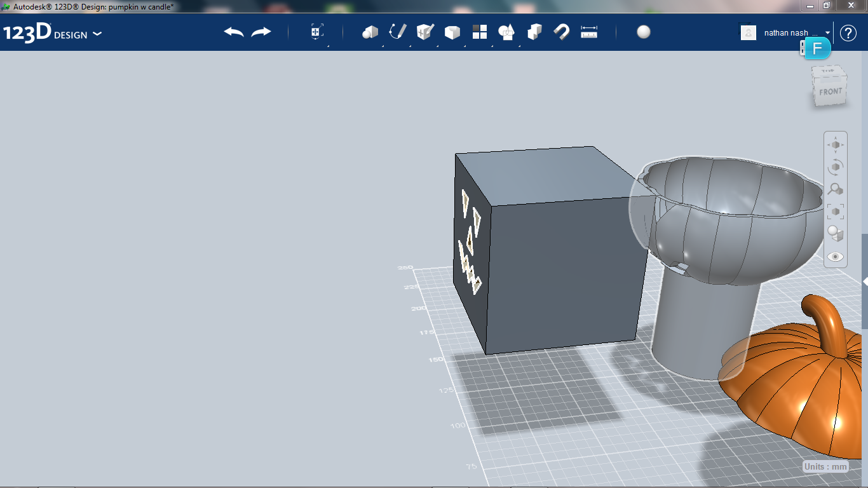Restore the window size

(826, 5)
